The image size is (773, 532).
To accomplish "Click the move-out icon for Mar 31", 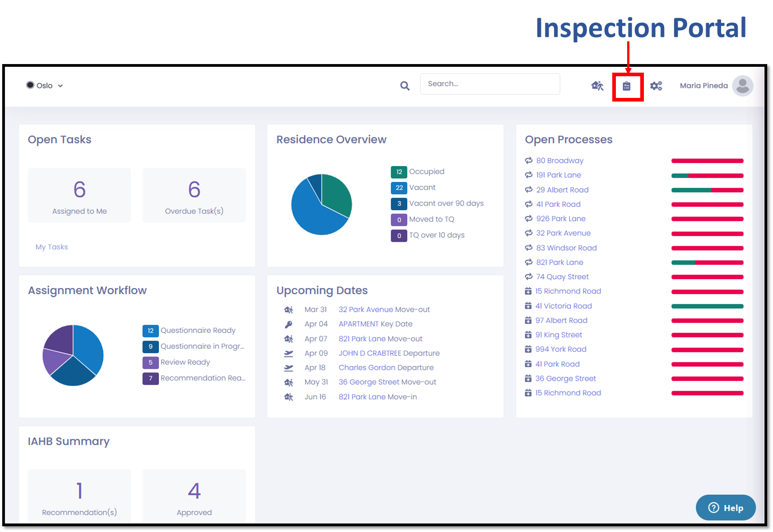I will tap(289, 310).
